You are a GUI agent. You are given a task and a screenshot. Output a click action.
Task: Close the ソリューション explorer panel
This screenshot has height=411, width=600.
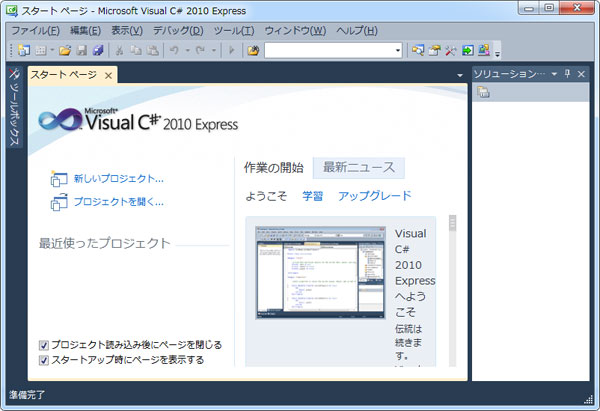coord(581,74)
